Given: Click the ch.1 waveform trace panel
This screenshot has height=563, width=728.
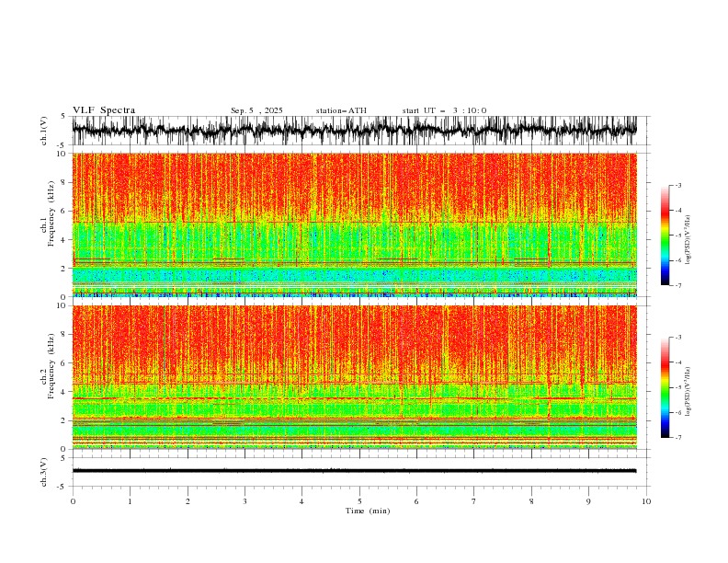Looking at the screenshot, I should point(355,131).
